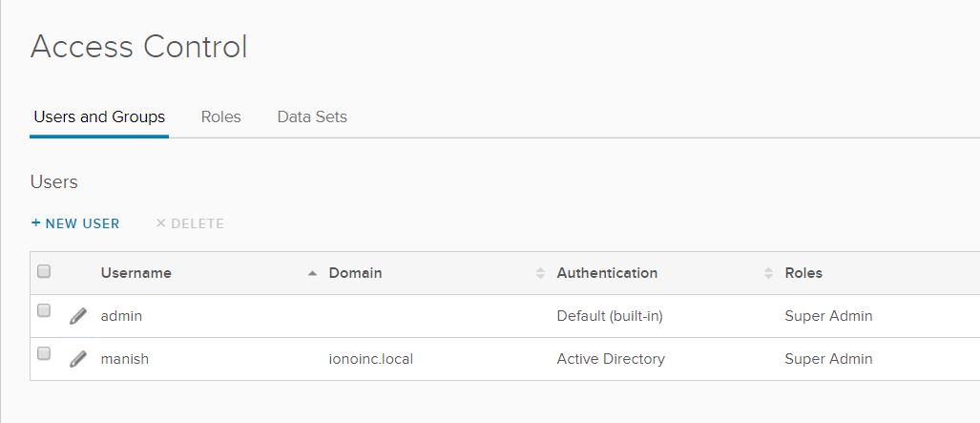Click sort arrows right of Authentication header
980x423 pixels.
pyautogui.click(x=768, y=273)
